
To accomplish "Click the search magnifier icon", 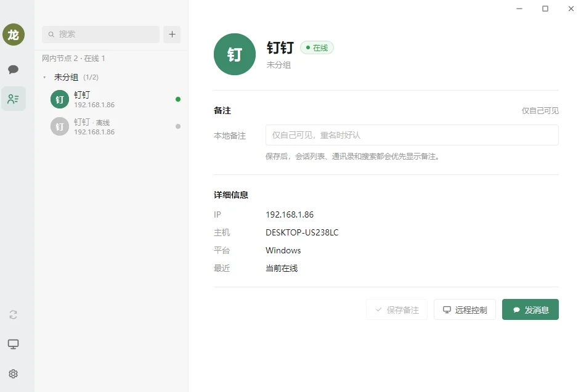I will [52, 35].
